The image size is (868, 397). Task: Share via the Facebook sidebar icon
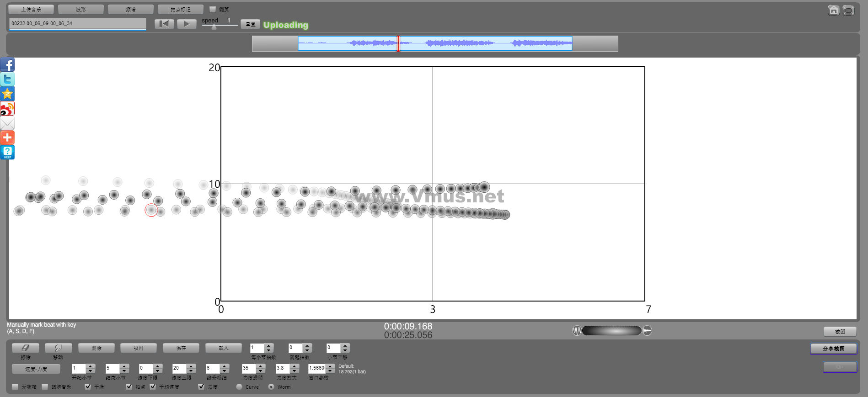pos(7,65)
